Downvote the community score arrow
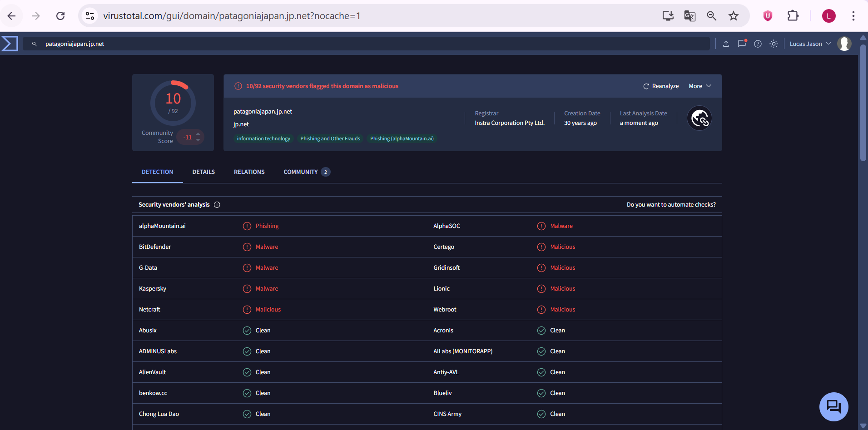Screen dimensions: 868x430 pyautogui.click(x=198, y=140)
